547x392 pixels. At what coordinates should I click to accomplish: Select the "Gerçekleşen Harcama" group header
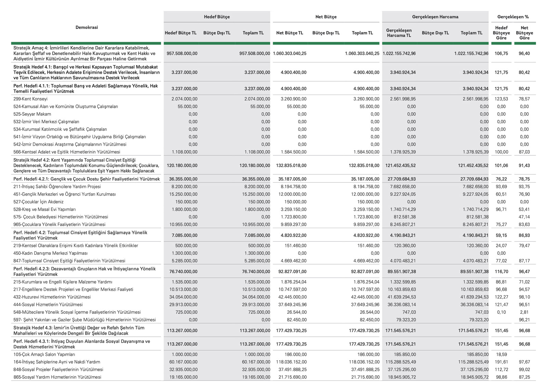(435, 17)
